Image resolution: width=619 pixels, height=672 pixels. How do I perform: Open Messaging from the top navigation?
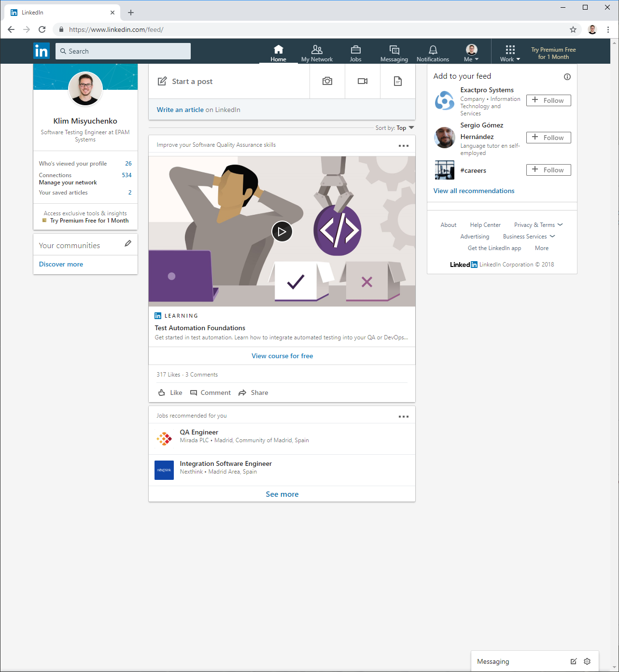394,53
